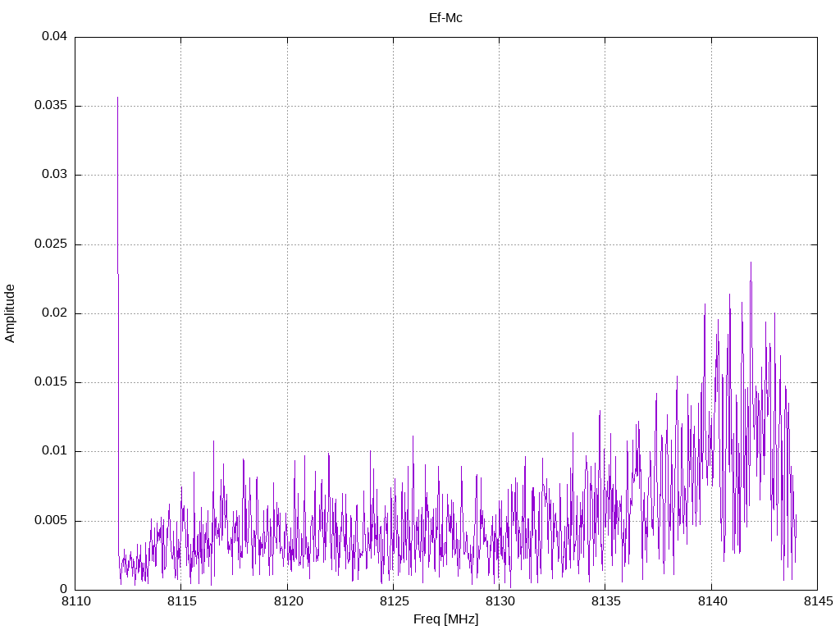The width and height of the screenshot is (840, 630).
Task: Pick the 0.015 y-axis tick label
Action: pyautogui.click(x=51, y=382)
